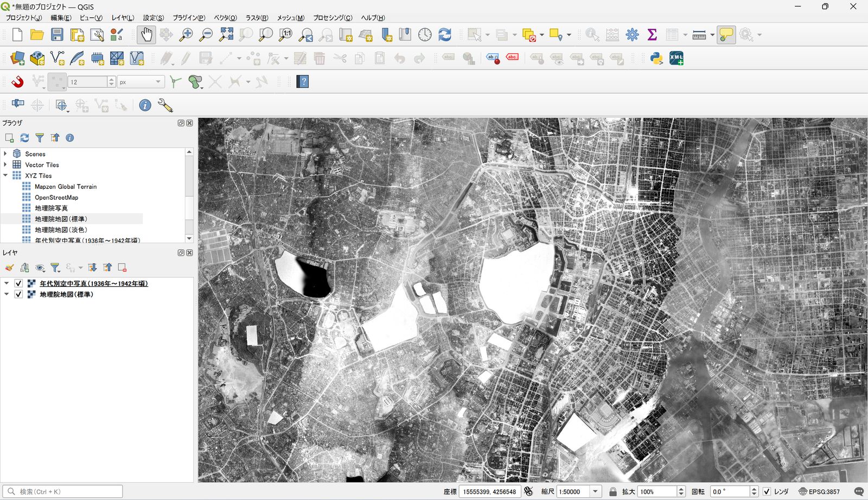Click the help question mark icon

tap(303, 82)
